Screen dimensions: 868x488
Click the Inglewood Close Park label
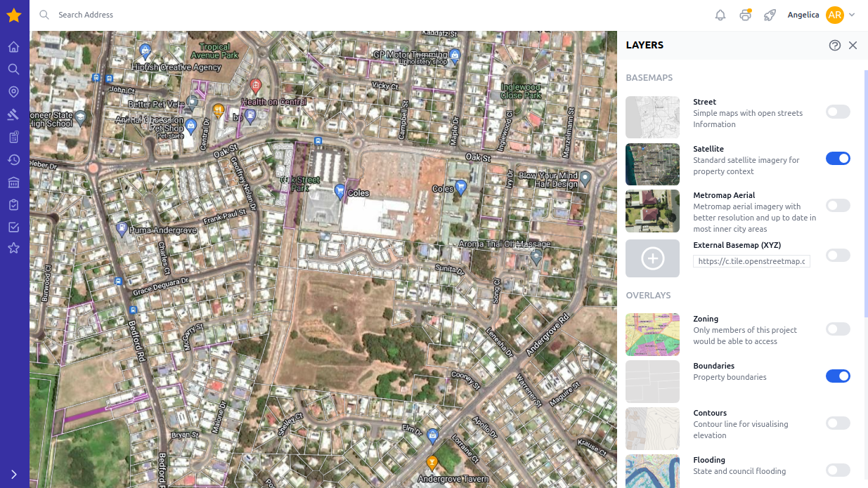521,91
